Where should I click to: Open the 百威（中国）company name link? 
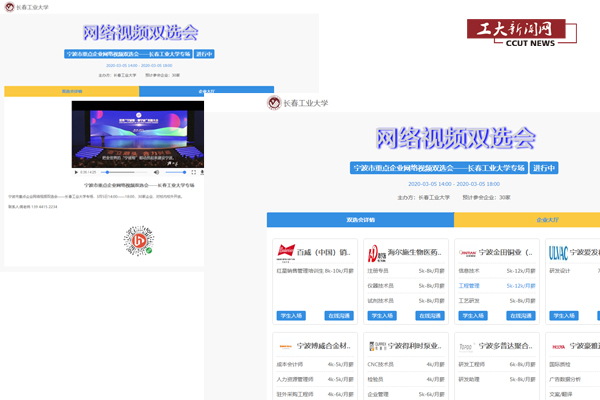click(324, 252)
